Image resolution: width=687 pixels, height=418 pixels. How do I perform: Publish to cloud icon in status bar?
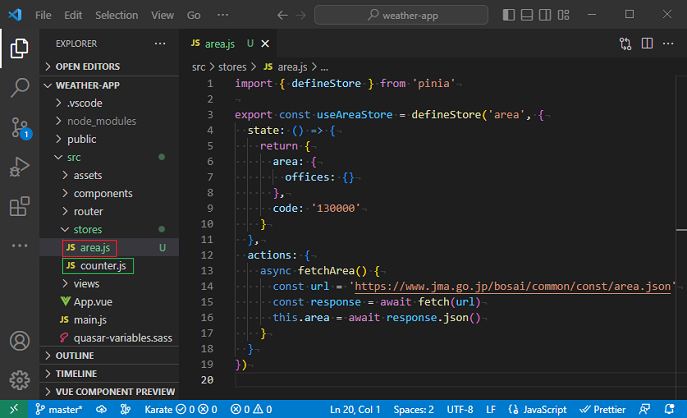tap(101, 409)
